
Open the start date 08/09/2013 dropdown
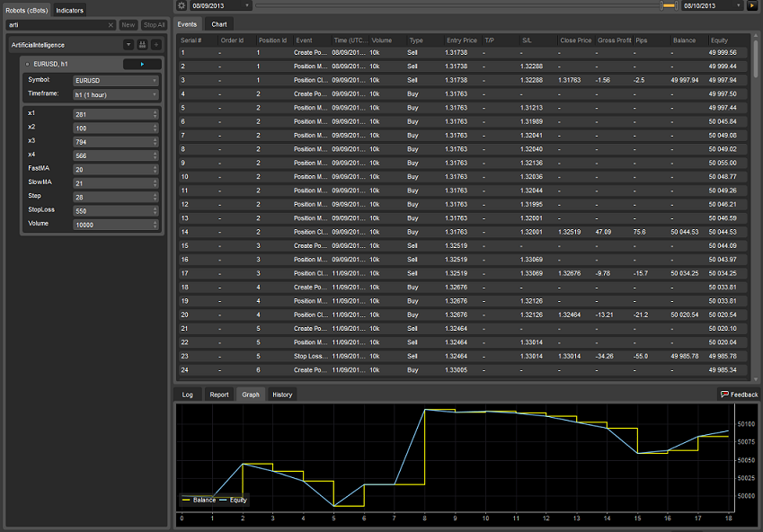220,5
